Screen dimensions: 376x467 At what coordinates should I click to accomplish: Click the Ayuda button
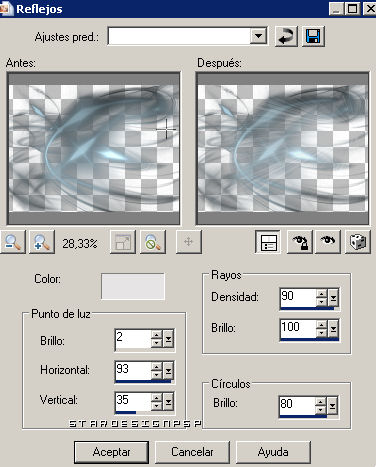click(x=273, y=452)
